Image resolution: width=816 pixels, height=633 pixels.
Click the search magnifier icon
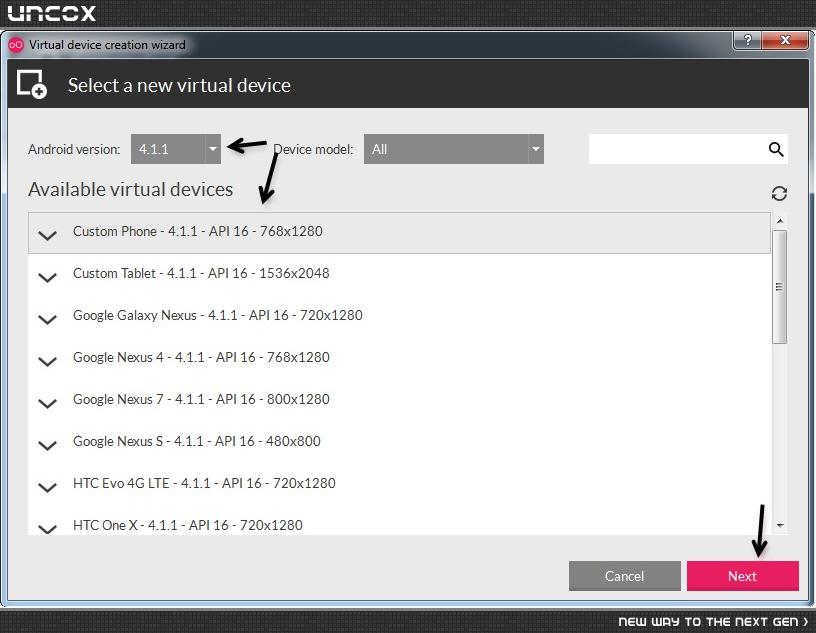(776, 149)
